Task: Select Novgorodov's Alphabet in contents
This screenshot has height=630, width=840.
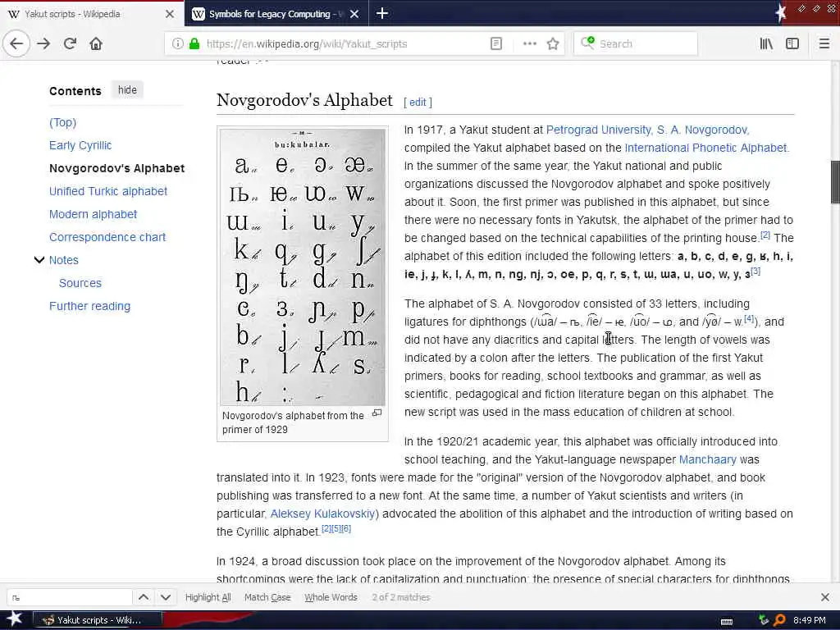Action: pyautogui.click(x=116, y=168)
